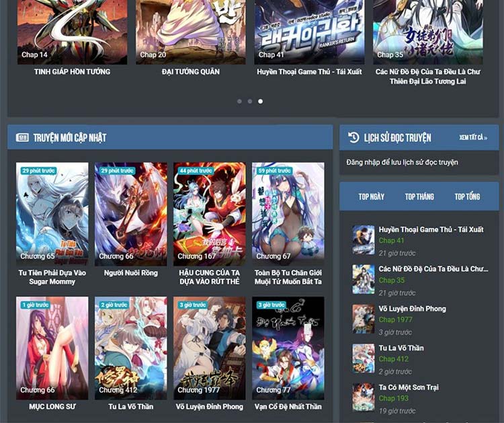This screenshot has width=504, height=423.
Task: Click the history clock icon beside Lịch Sử Đọc Truyện
Action: pyautogui.click(x=353, y=137)
